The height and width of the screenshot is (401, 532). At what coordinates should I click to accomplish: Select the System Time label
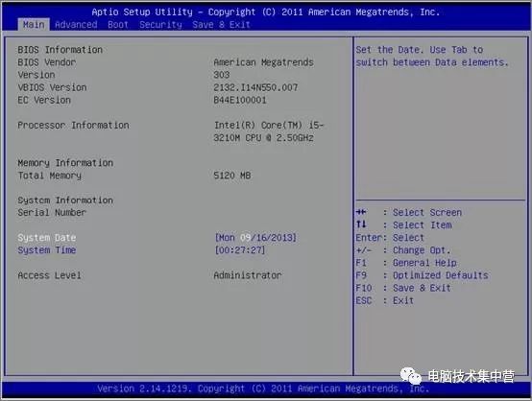[x=47, y=250]
